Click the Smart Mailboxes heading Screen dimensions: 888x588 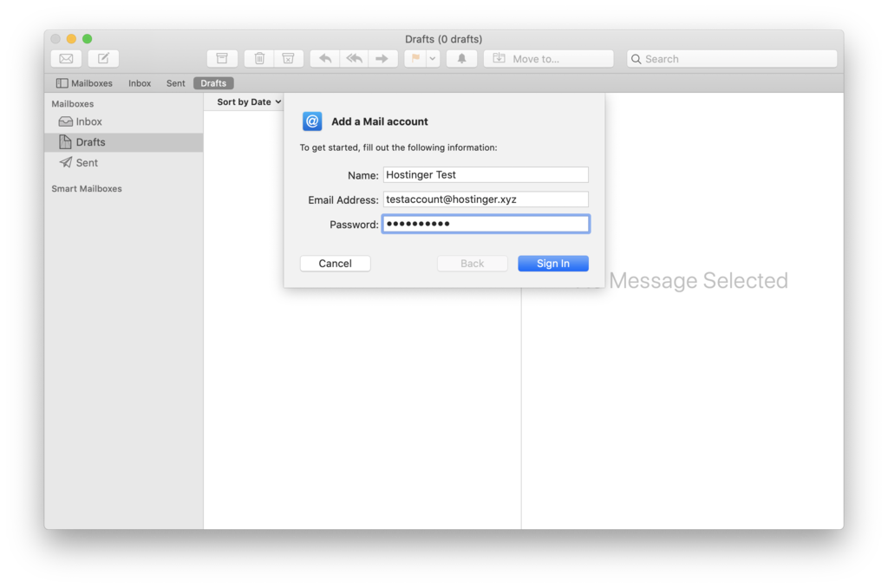pos(87,189)
